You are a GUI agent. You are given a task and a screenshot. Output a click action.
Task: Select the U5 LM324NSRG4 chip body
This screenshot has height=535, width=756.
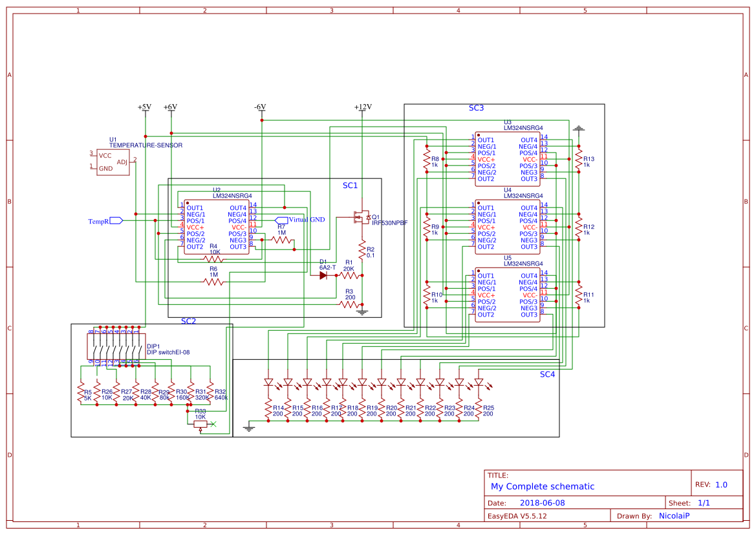[508, 295]
